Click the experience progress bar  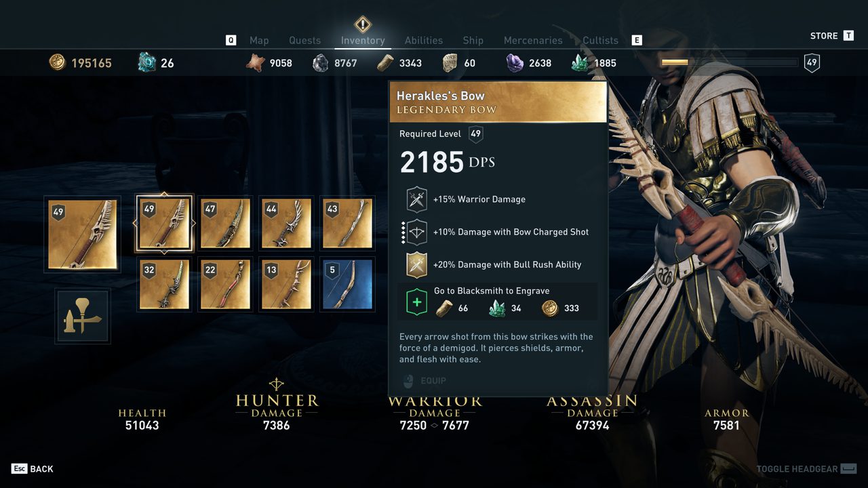pyautogui.click(x=730, y=62)
